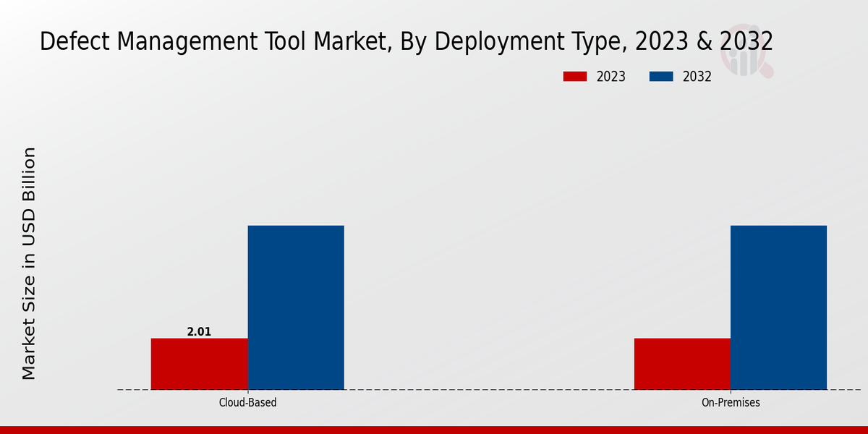Screen dimensions: 868x434
Task: Select the blue Cloud-Based 2032 bar
Action: [296, 307]
